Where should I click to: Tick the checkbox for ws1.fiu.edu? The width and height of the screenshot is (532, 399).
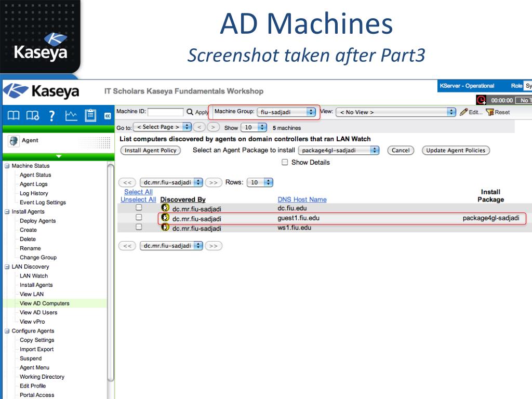point(139,227)
